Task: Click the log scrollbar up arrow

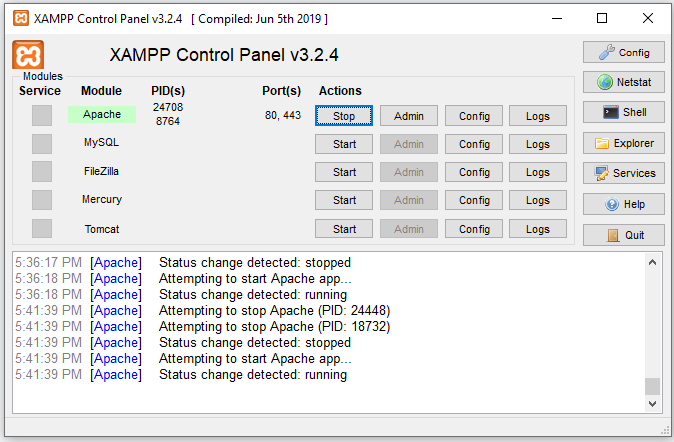Action: click(653, 262)
